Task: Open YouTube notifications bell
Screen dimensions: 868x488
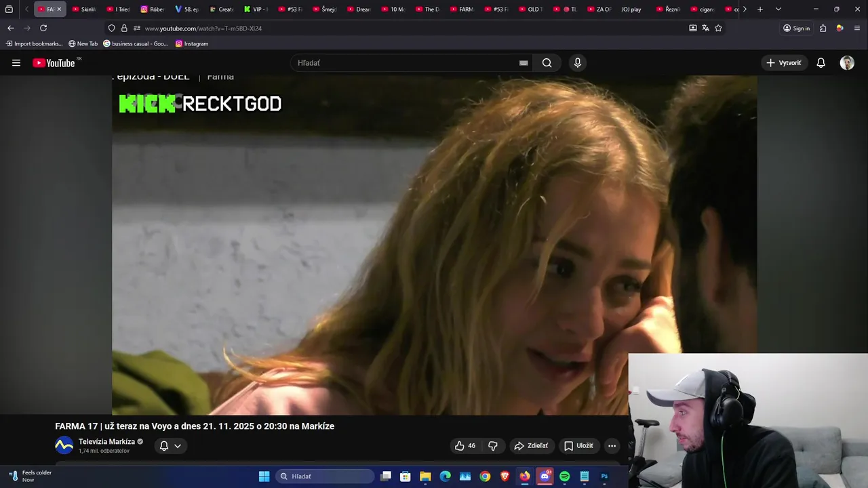Action: 821,63
